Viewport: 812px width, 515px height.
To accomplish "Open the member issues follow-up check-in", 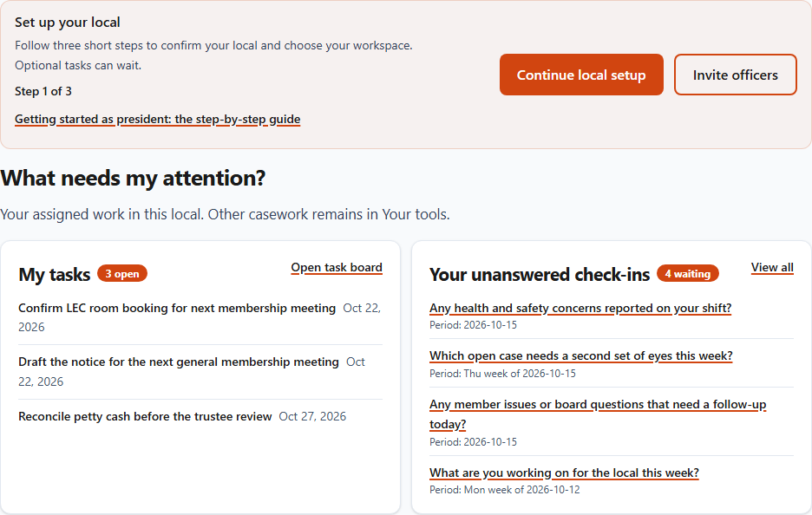I will [x=598, y=414].
